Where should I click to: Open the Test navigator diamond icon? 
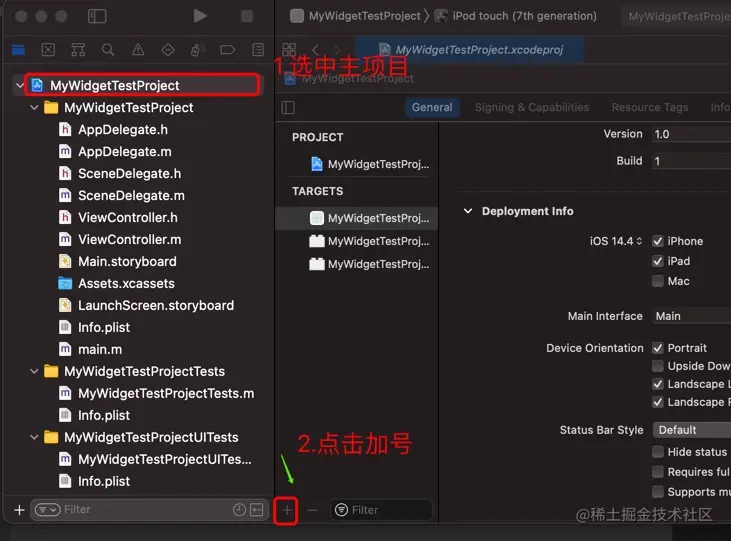pyautogui.click(x=168, y=49)
